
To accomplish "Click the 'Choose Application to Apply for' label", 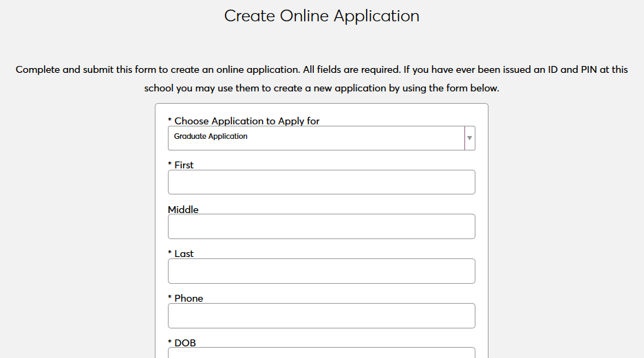I will 247,121.
